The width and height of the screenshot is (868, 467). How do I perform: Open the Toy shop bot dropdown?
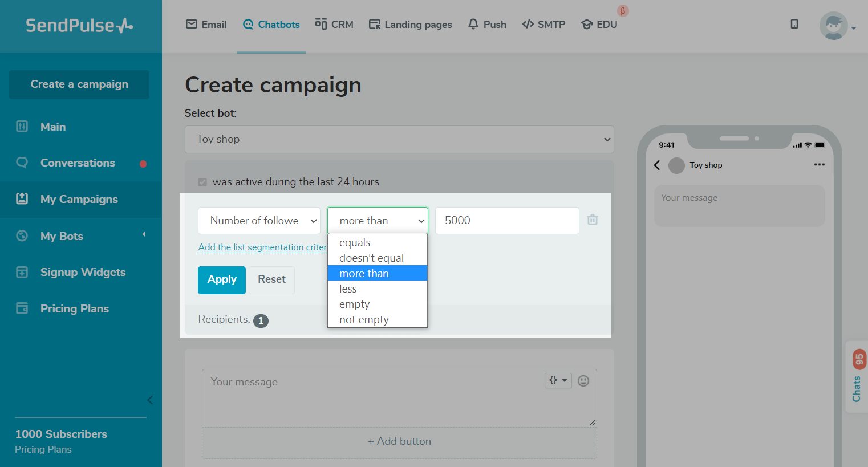399,139
